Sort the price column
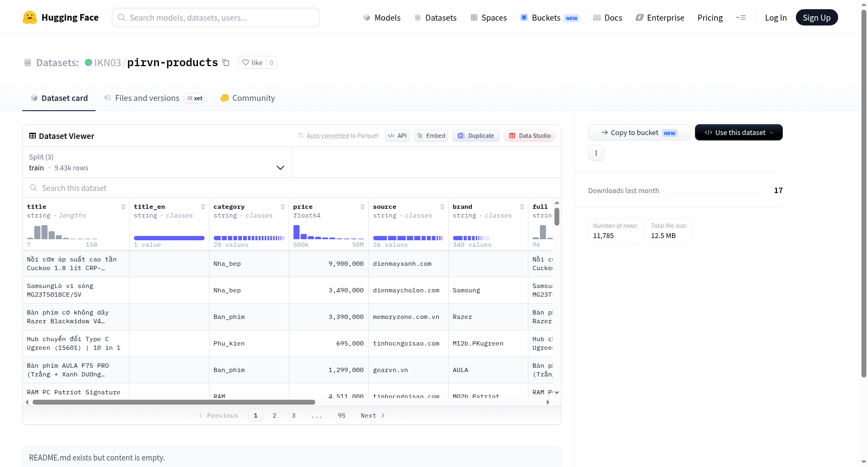Viewport: 868px width, 467px height. tap(362, 207)
